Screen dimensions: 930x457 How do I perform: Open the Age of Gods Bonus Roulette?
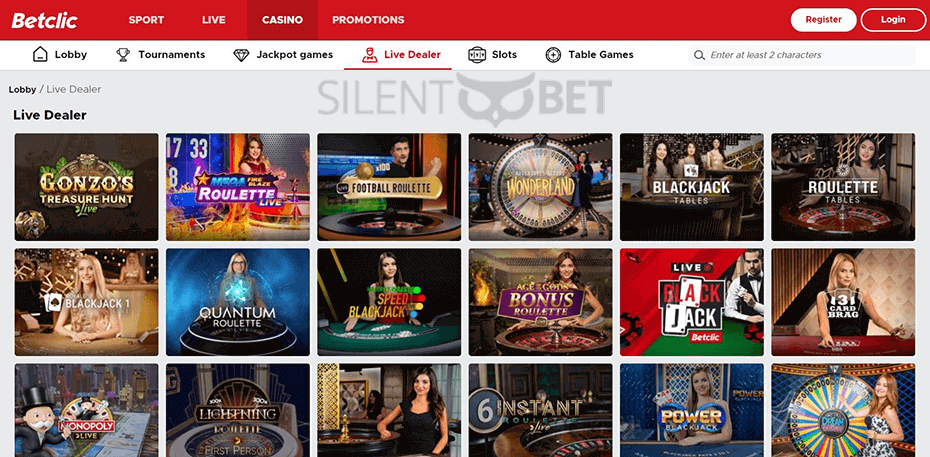pyautogui.click(x=540, y=302)
